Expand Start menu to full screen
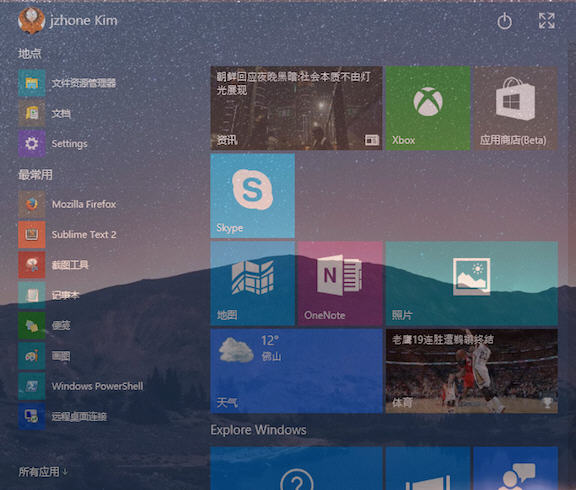576x490 pixels. [x=547, y=21]
